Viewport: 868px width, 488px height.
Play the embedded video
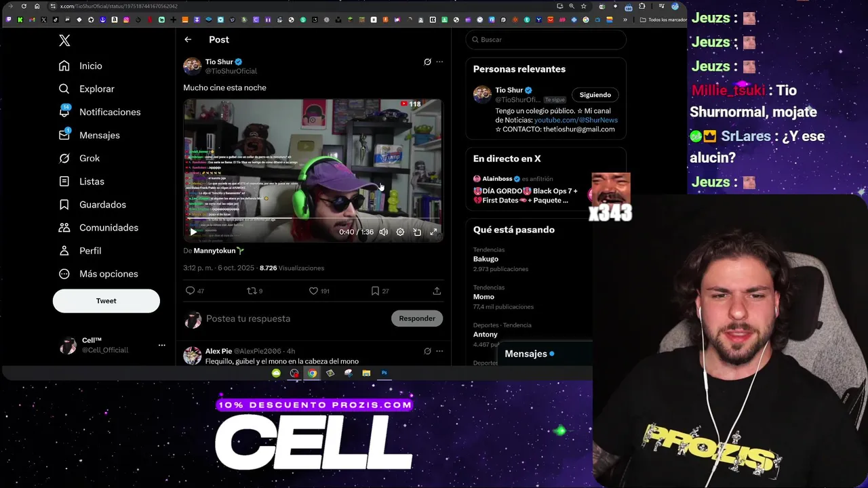coord(193,232)
